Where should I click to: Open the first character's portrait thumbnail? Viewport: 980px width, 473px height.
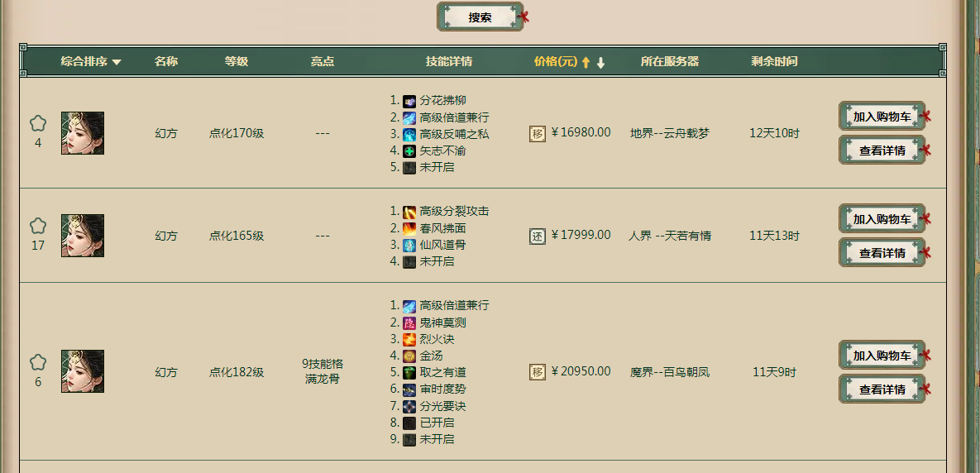[x=83, y=133]
